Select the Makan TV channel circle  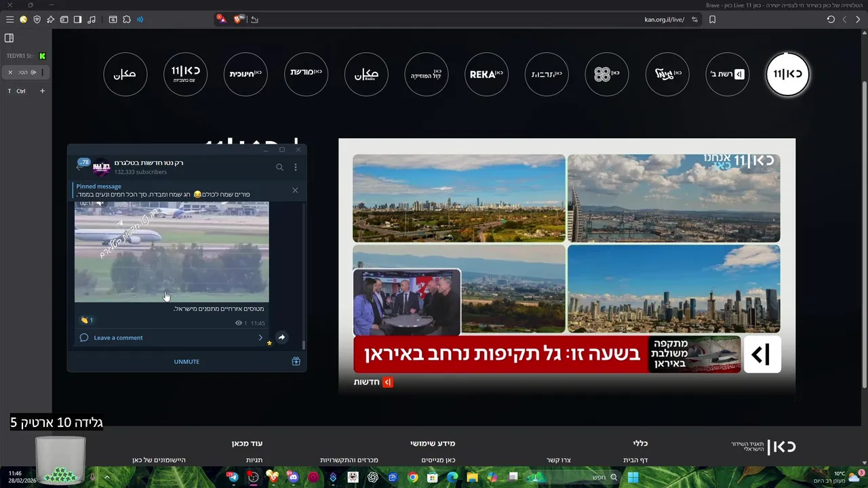pyautogui.click(x=125, y=75)
